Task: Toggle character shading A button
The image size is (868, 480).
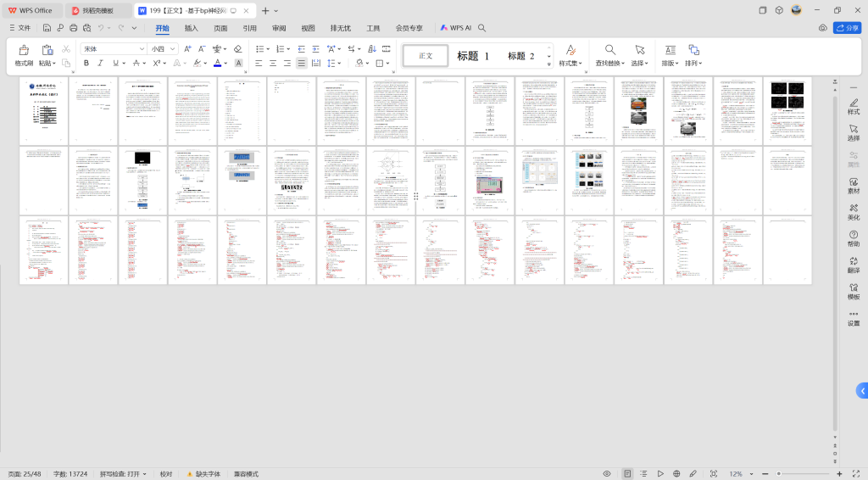Action: (x=238, y=63)
